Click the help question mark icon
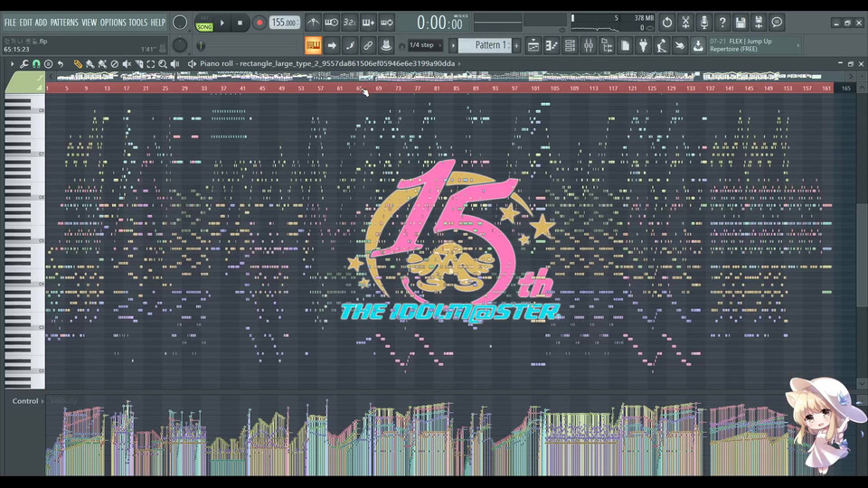 722,23
